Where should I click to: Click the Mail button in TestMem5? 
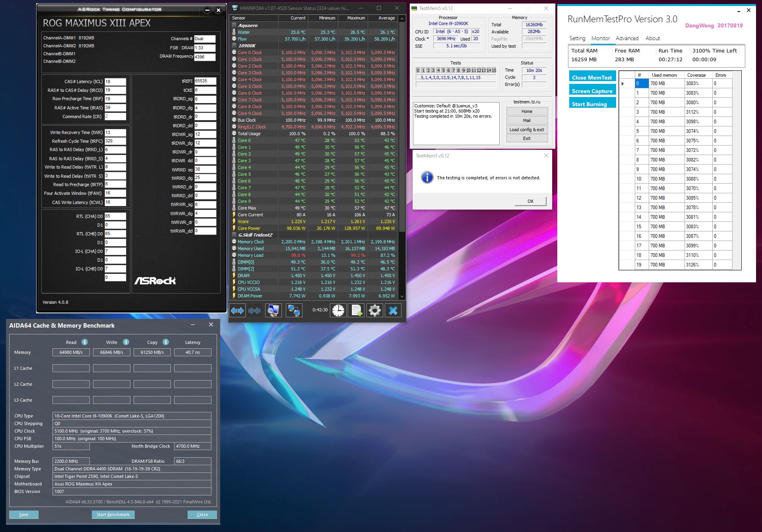[527, 120]
